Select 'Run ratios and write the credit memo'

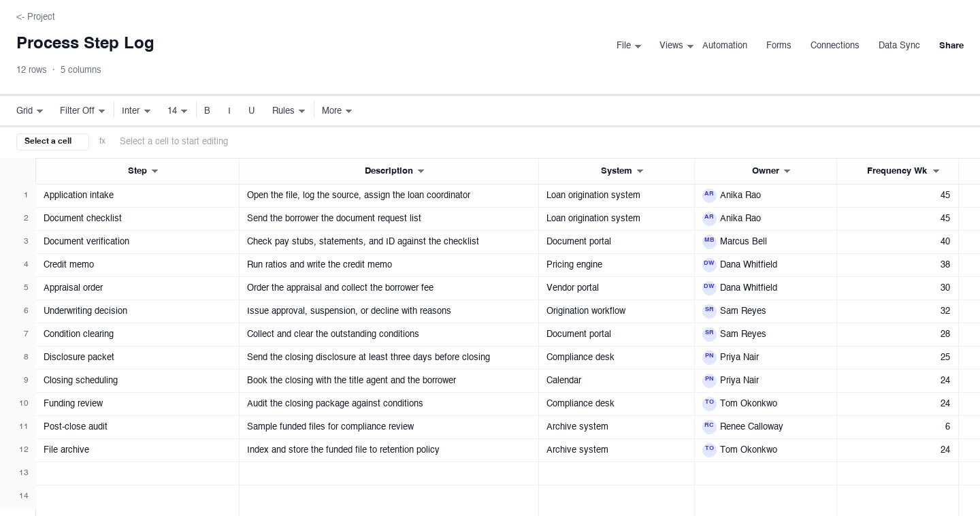click(389, 265)
